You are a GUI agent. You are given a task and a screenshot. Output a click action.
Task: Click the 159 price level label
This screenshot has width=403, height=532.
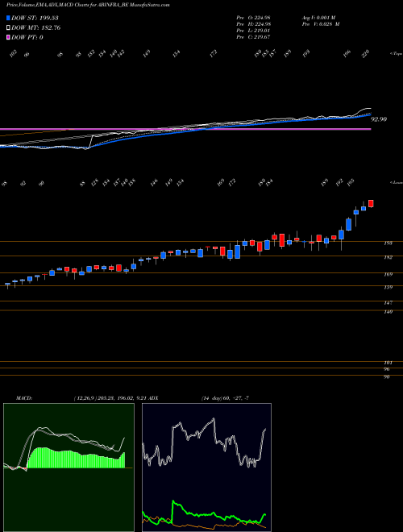click(x=388, y=288)
